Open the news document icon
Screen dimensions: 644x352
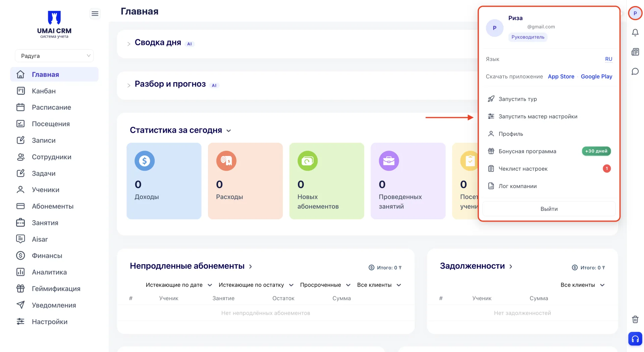[635, 52]
